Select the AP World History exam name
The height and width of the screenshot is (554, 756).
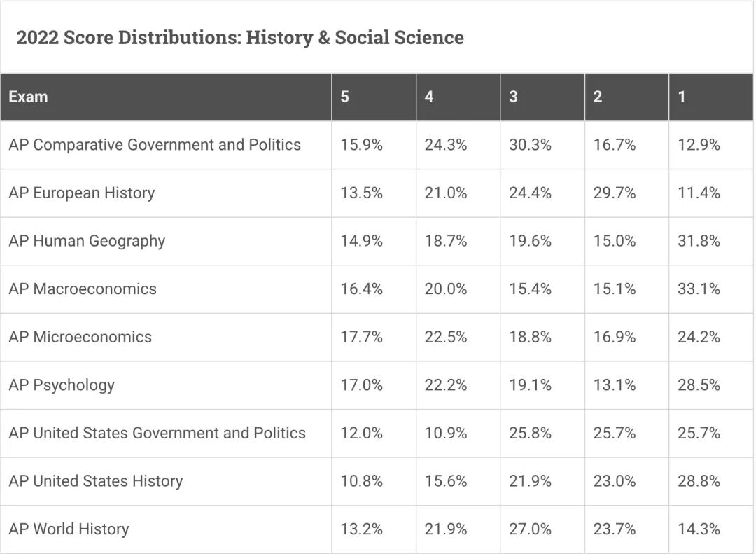click(x=69, y=529)
